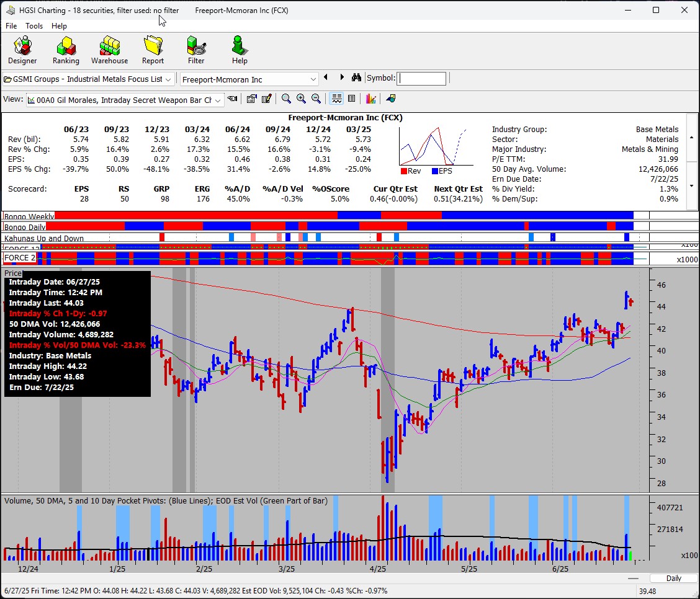Open the Tools menu
This screenshot has width=700, height=599.
point(34,26)
